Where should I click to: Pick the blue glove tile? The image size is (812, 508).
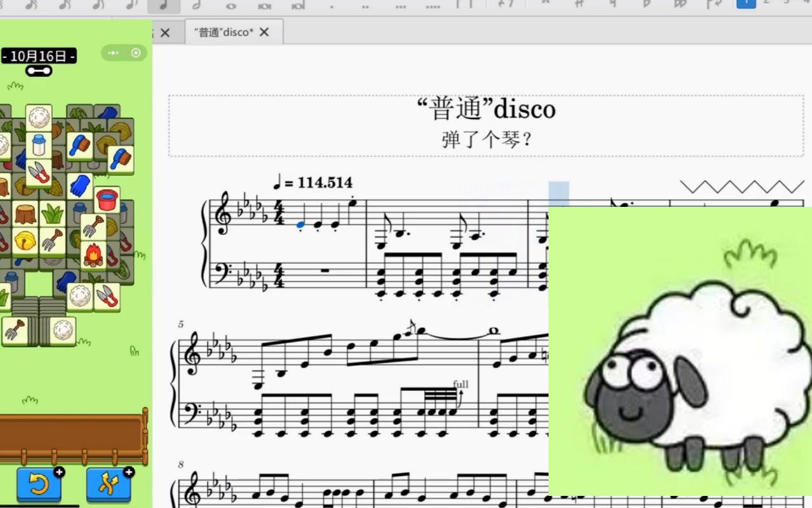click(80, 187)
